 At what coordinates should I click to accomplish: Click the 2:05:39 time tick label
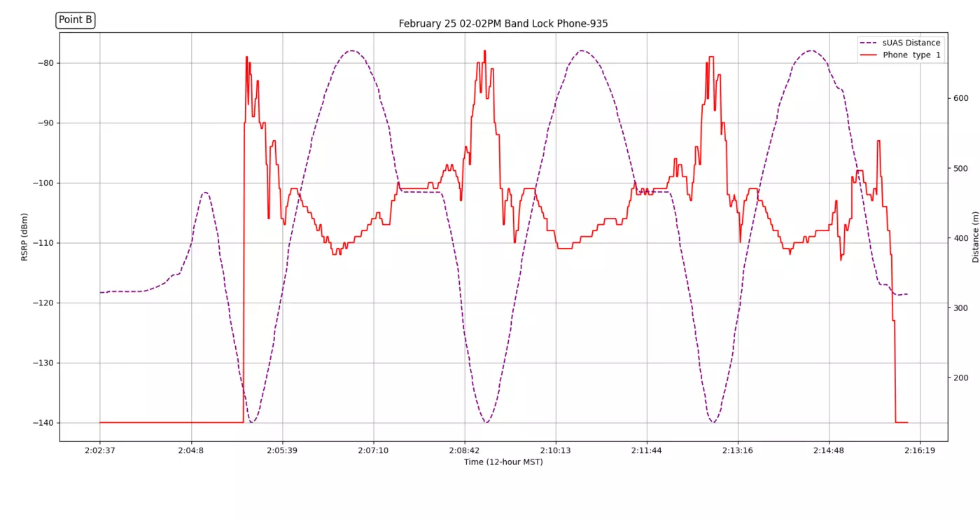[282, 450]
